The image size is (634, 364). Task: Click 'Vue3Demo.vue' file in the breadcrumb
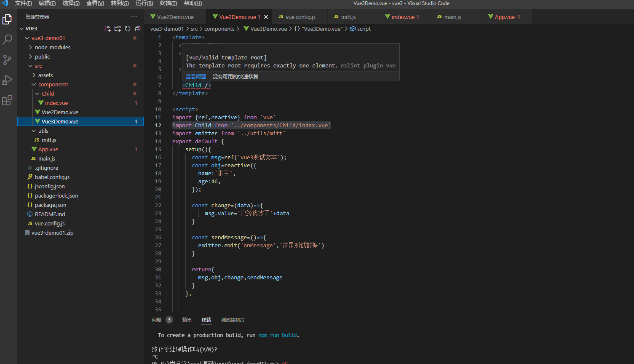click(268, 29)
